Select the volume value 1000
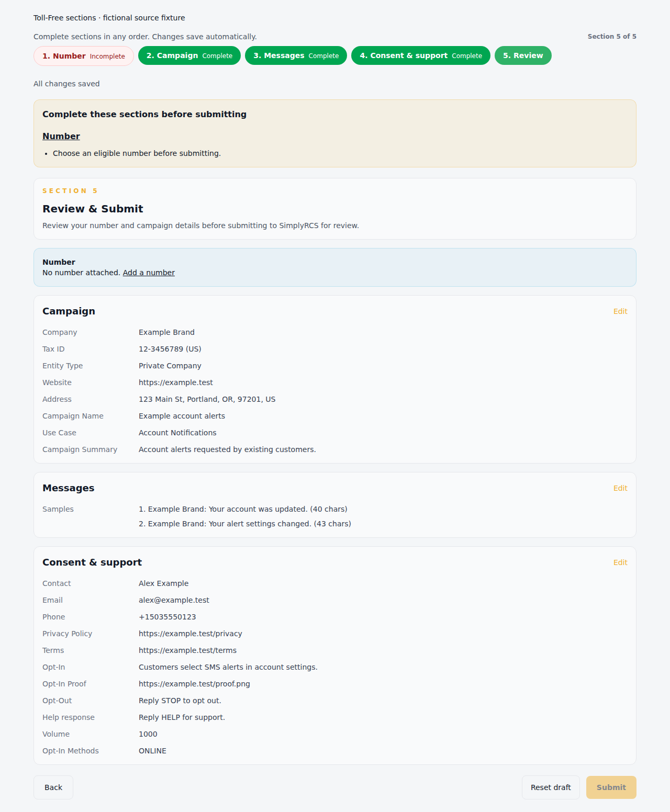Viewport: 670px width, 812px height. pos(148,734)
